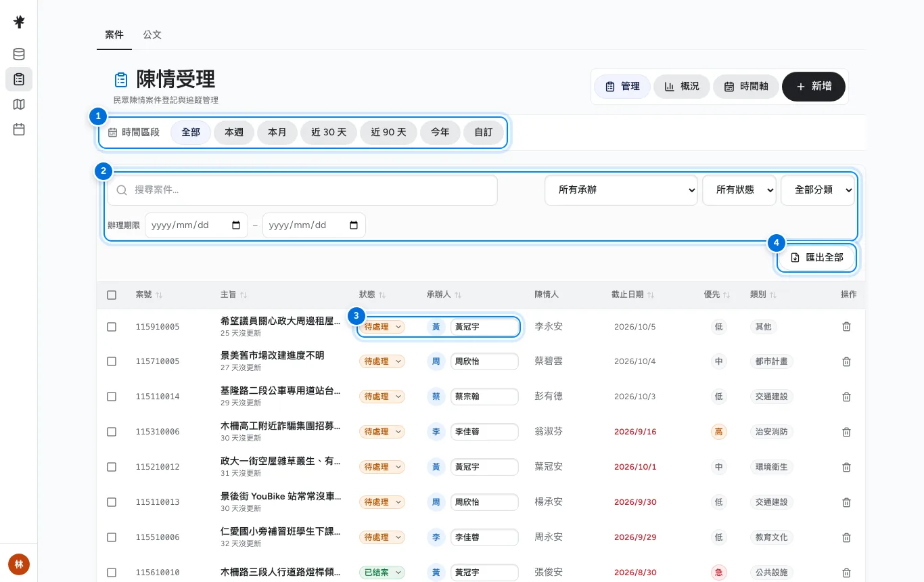
Task: Delete case 115110013 with the trash icon
Action: (846, 502)
